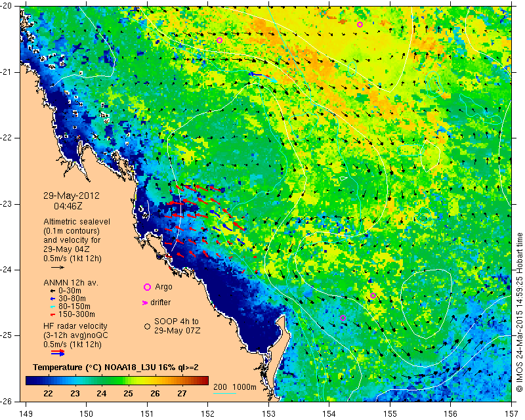Select the cyan 80-150m ANMN arrow symbol
Viewport: 525px width, 420px height.
(x=52, y=306)
